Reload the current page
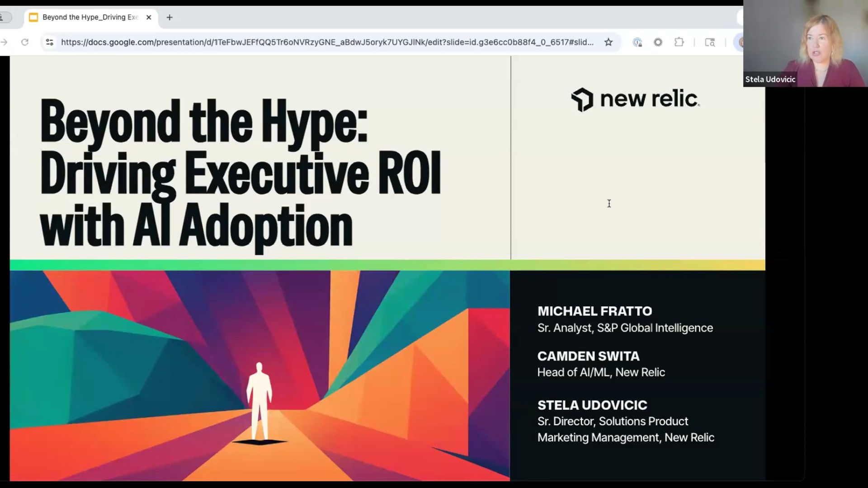The width and height of the screenshot is (868, 488). pyautogui.click(x=25, y=42)
